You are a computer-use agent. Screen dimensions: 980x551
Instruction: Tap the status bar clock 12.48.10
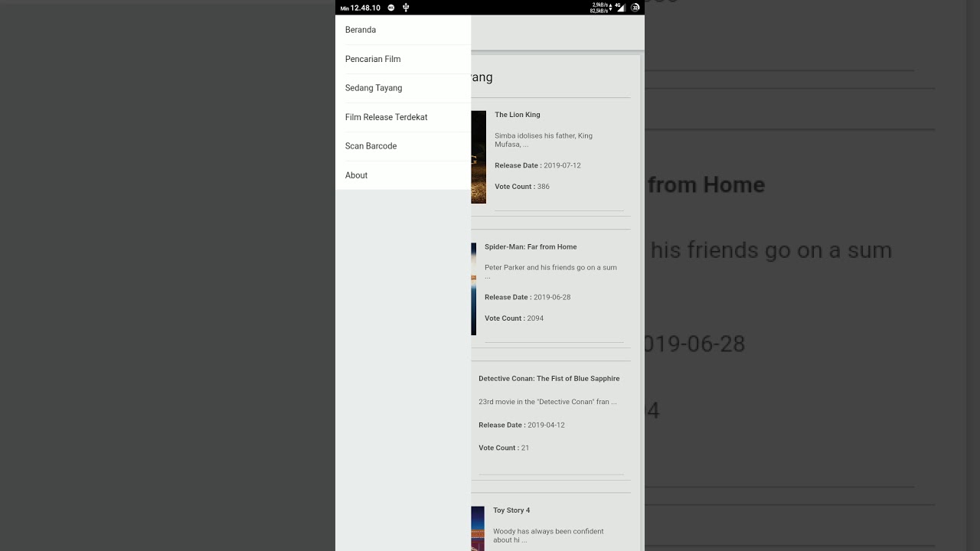tap(365, 8)
